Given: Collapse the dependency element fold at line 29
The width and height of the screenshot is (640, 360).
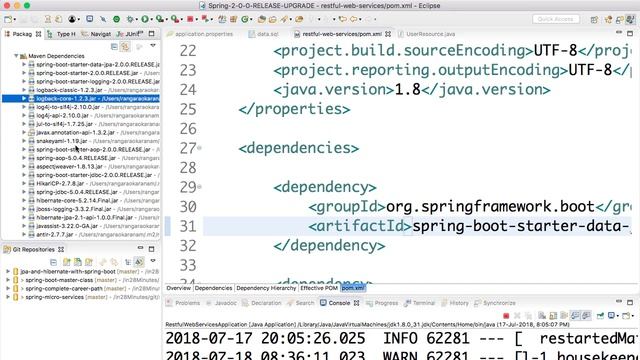Looking at the screenshot, I should tap(200, 187).
